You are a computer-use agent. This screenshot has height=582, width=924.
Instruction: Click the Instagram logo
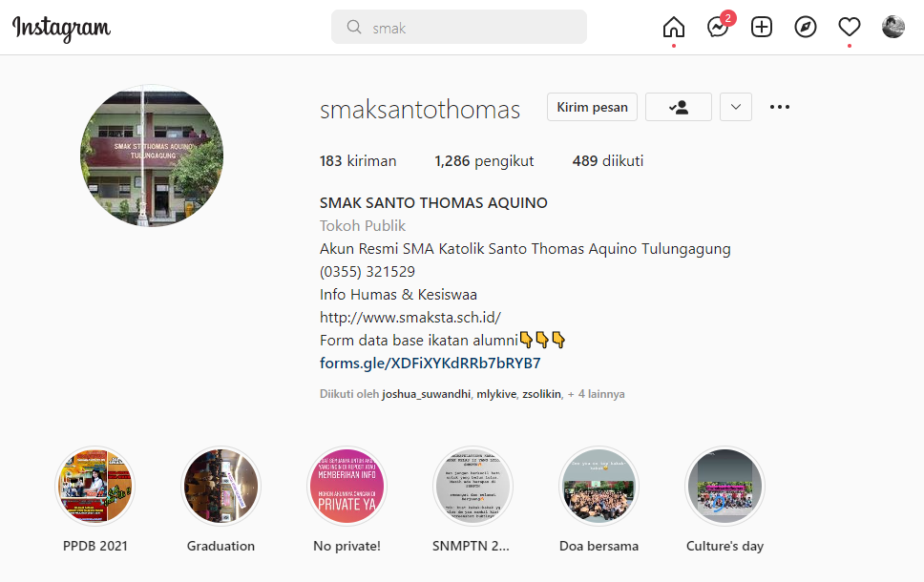pyautogui.click(x=61, y=28)
